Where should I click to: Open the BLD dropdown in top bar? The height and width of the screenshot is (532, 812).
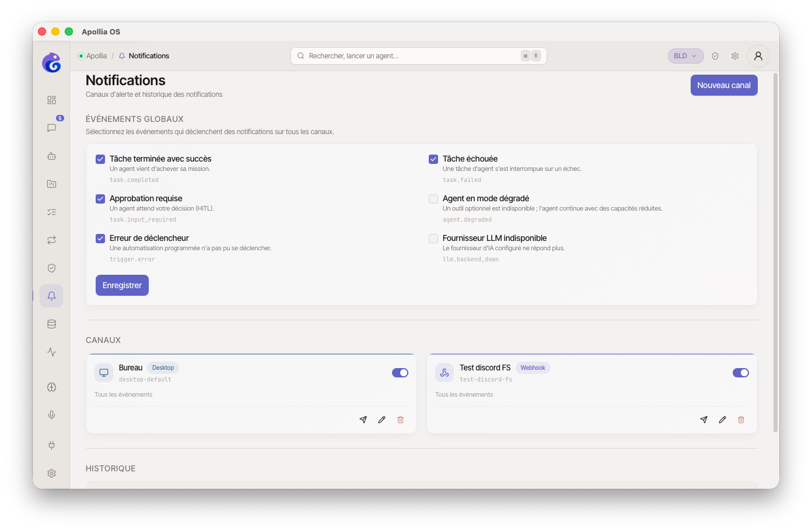[685, 56]
